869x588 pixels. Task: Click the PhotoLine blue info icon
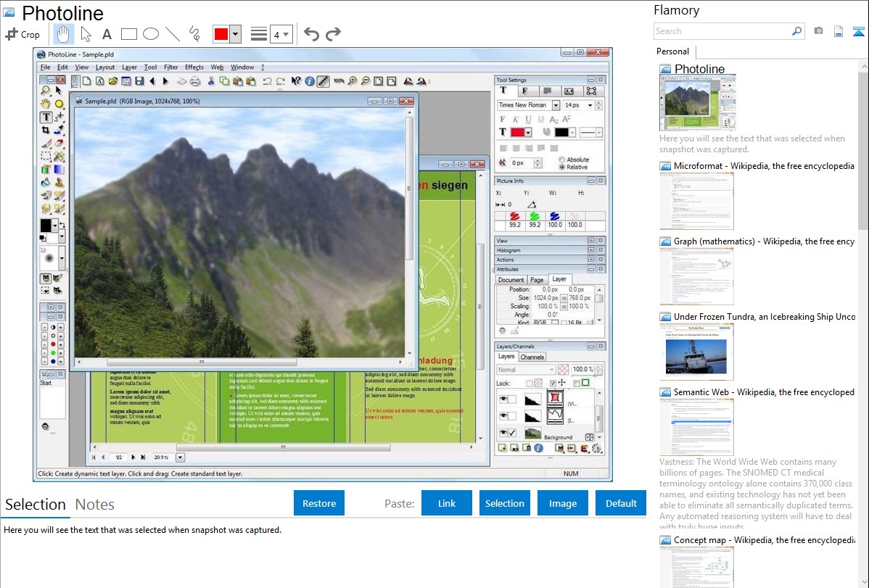coord(310,81)
